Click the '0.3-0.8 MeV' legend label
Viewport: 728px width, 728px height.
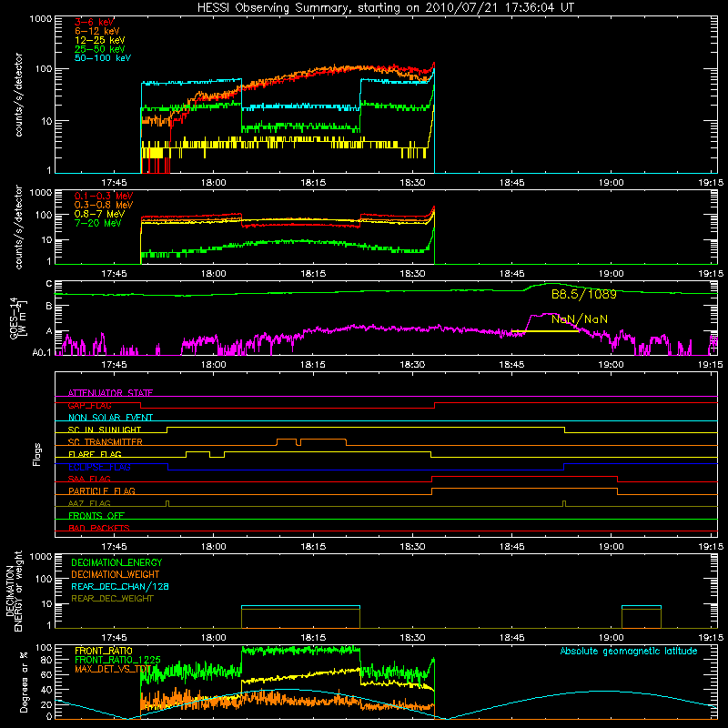pyautogui.click(x=104, y=205)
